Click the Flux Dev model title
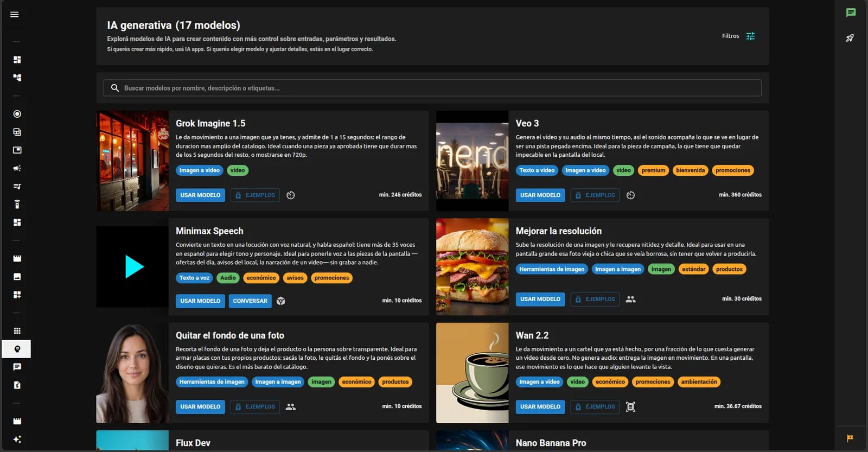868x452 pixels. click(x=193, y=443)
